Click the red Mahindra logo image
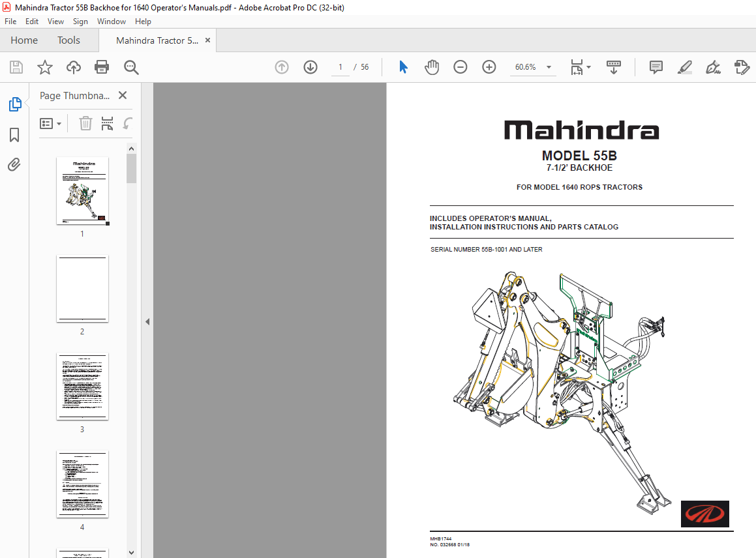756x558 pixels. [x=704, y=514]
